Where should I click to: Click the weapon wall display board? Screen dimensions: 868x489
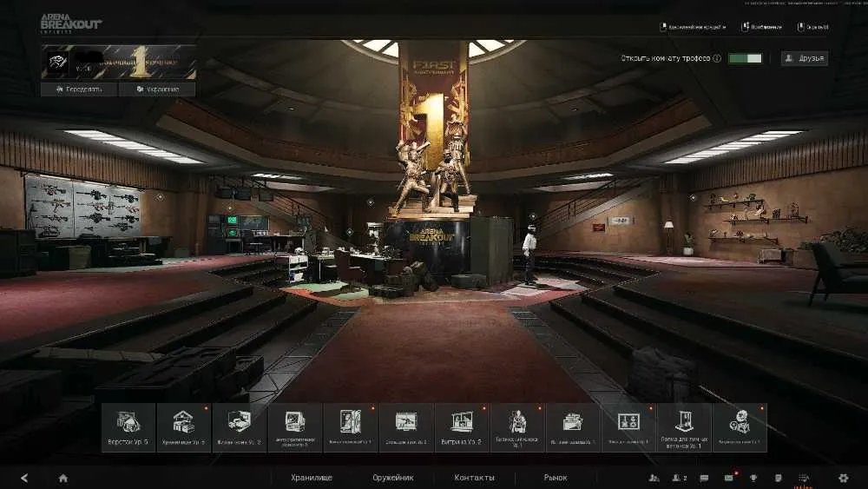tap(82, 207)
